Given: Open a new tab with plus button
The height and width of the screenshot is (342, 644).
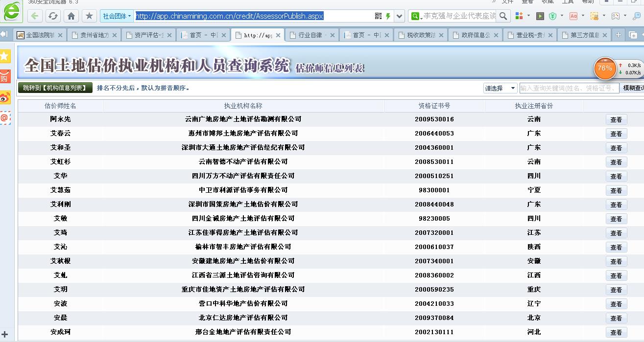Looking at the screenshot, I should (619, 35).
